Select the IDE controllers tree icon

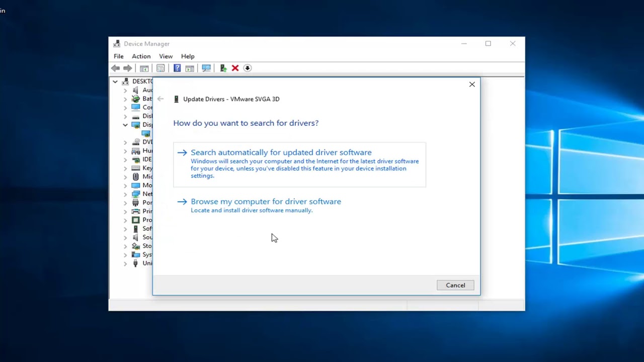click(136, 159)
